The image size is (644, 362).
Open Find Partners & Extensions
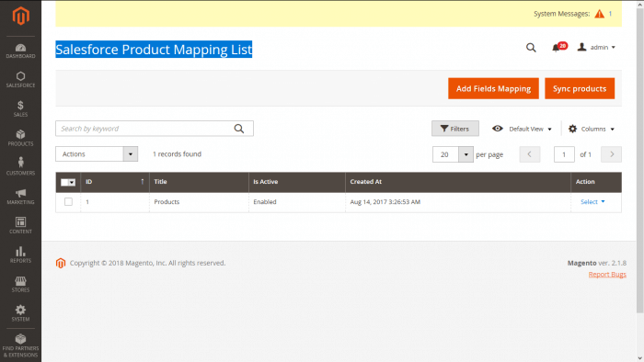pyautogui.click(x=20, y=346)
